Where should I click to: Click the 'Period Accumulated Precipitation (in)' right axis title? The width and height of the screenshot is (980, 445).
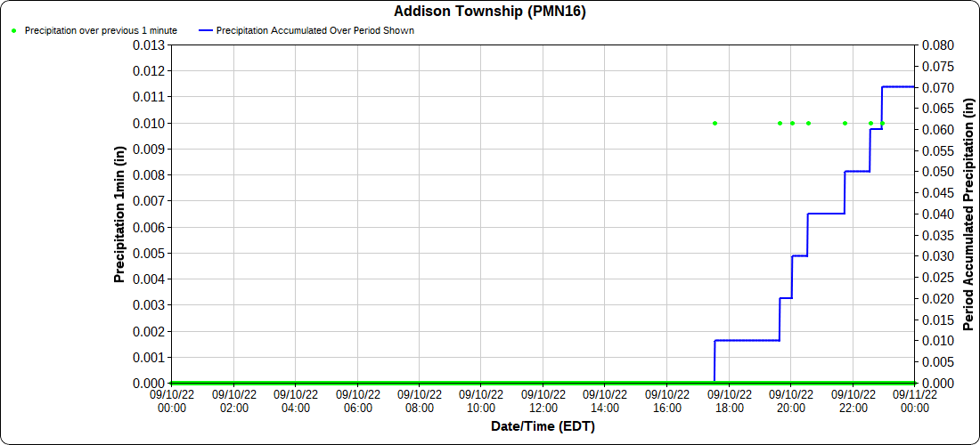coord(969,214)
